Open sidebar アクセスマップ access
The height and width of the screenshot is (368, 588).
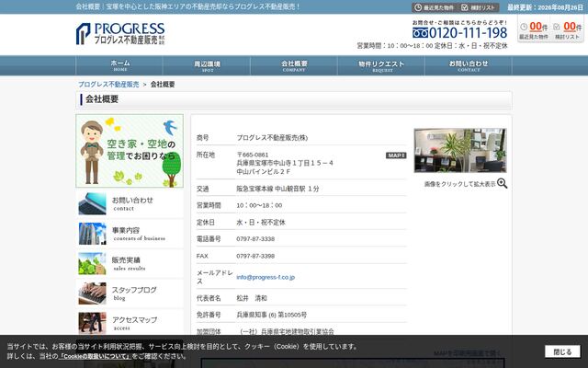coord(130,323)
